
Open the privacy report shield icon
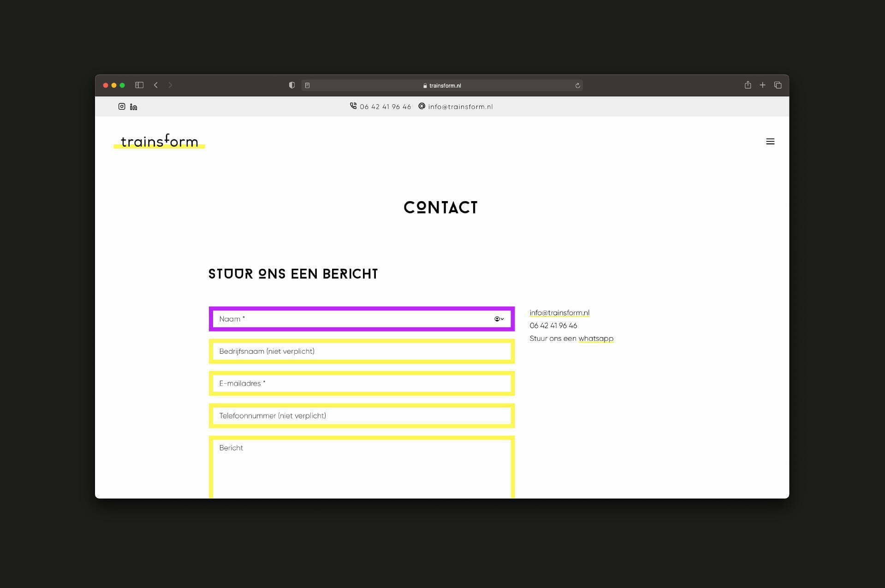[292, 85]
